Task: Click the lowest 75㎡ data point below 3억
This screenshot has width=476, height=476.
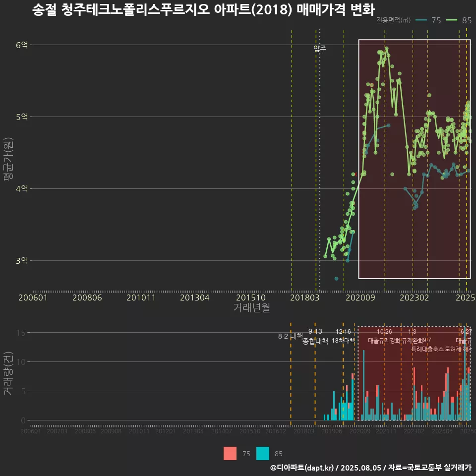Action: 336,279
